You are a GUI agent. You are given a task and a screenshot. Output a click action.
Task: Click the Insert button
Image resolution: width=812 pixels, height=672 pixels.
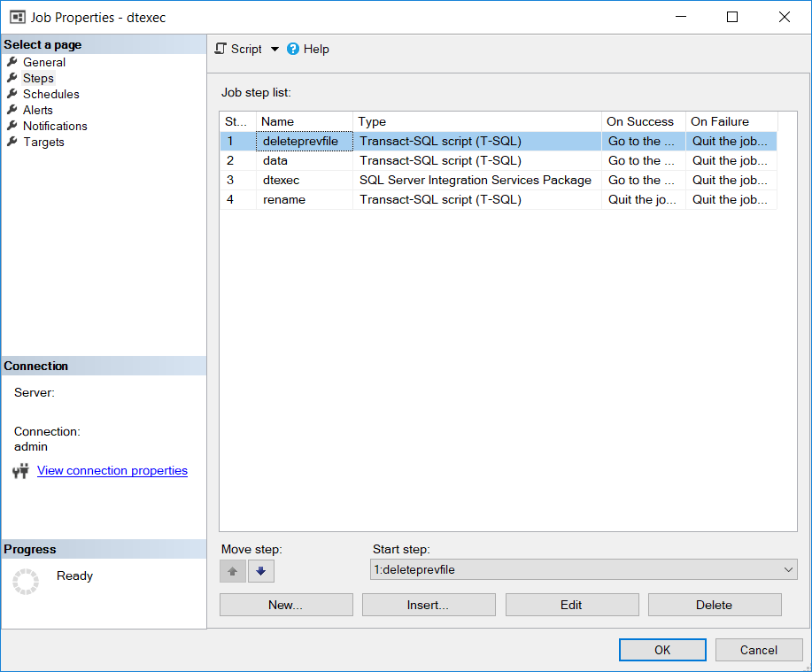[x=428, y=604]
